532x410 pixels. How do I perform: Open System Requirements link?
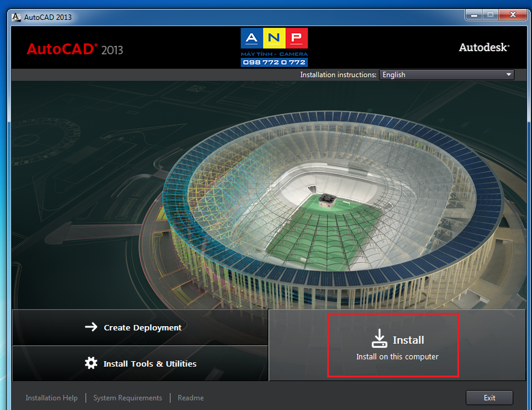coord(128,398)
